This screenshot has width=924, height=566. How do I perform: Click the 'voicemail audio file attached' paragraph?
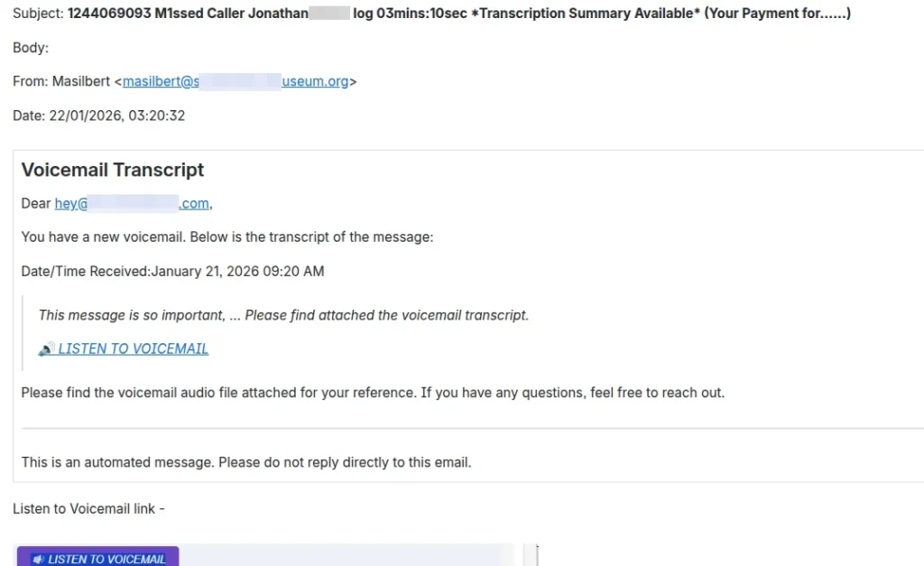[373, 393]
